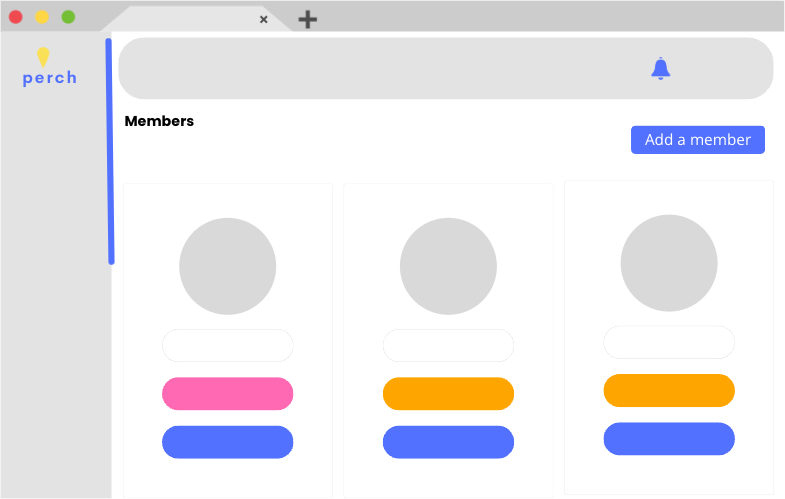Viewport: 785px width, 499px height.
Task: Close the current browser tab
Action: tap(263, 20)
